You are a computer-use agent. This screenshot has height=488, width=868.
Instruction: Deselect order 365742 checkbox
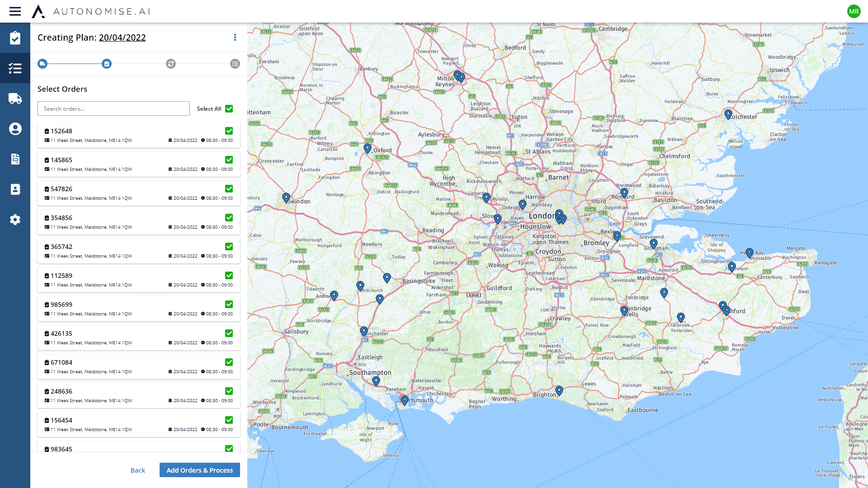pos(229,247)
